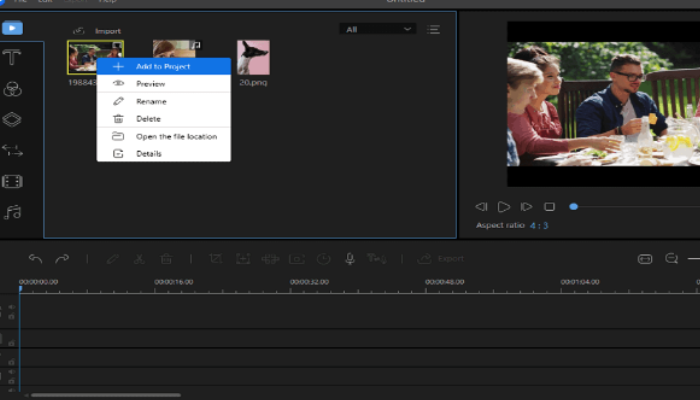Redo the last action

pos(62,258)
